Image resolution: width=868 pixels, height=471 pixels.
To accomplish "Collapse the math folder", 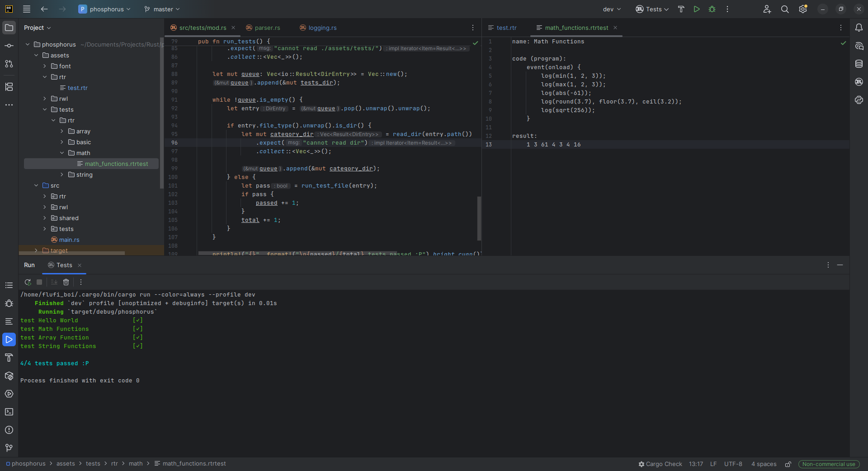I will [62, 153].
